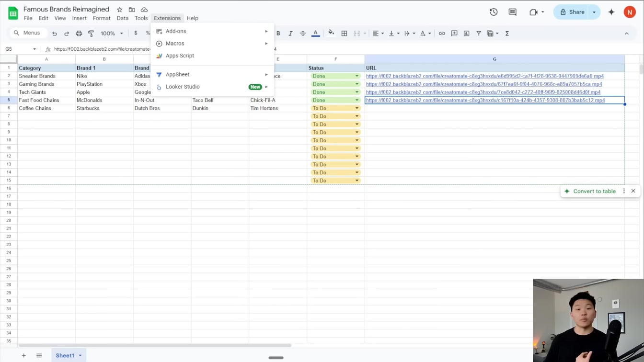Open the Help menu
Screen dimensions: 644x362
193,18
